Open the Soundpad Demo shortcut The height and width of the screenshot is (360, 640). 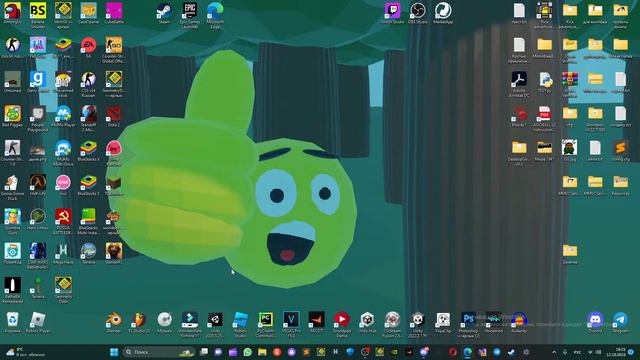click(342, 324)
